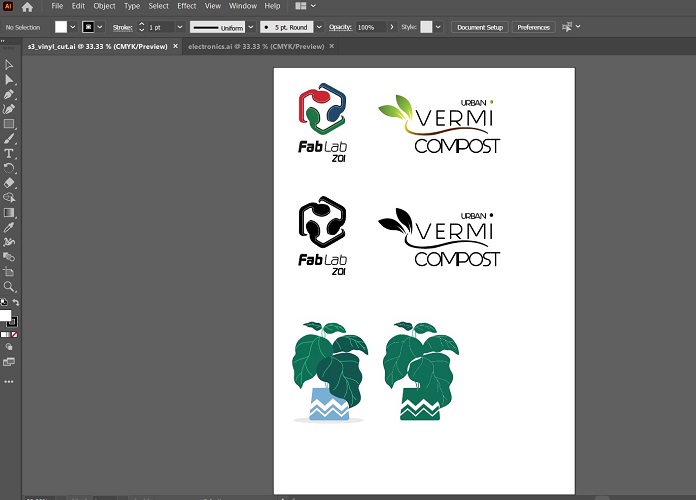Screen dimensions: 696x500
Task: Switch to the s3_vinyl_cut.ai tab
Action: 98,47
